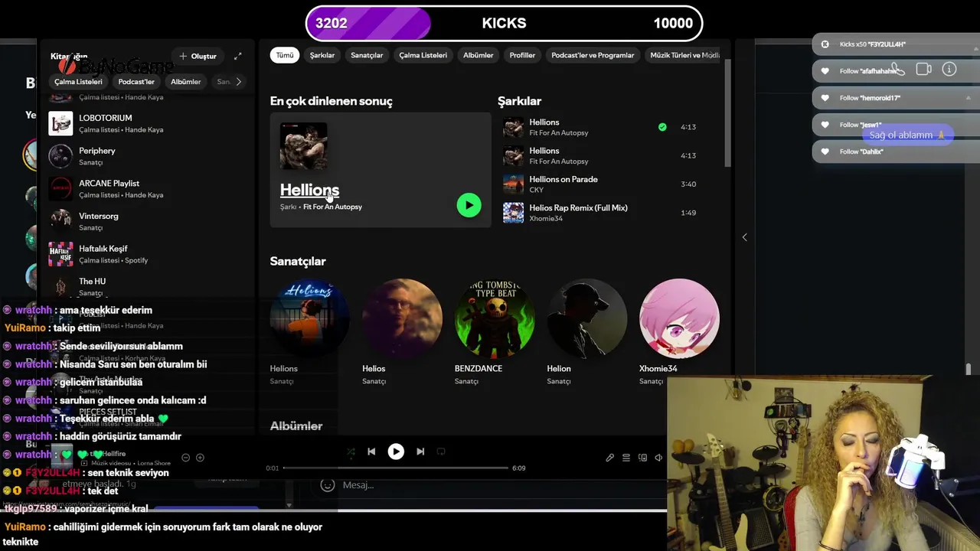This screenshot has height=551, width=980.
Task: Expand the library to full view
Action: (238, 56)
